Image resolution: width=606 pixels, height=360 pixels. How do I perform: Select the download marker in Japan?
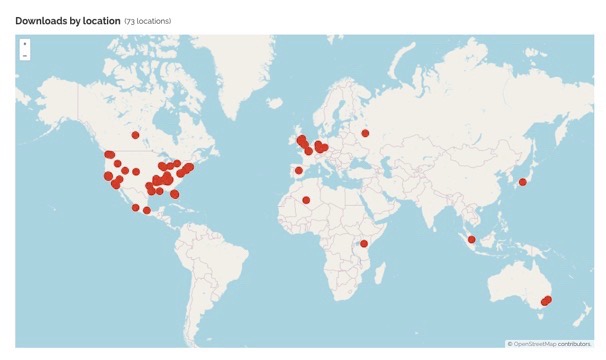[x=523, y=182]
